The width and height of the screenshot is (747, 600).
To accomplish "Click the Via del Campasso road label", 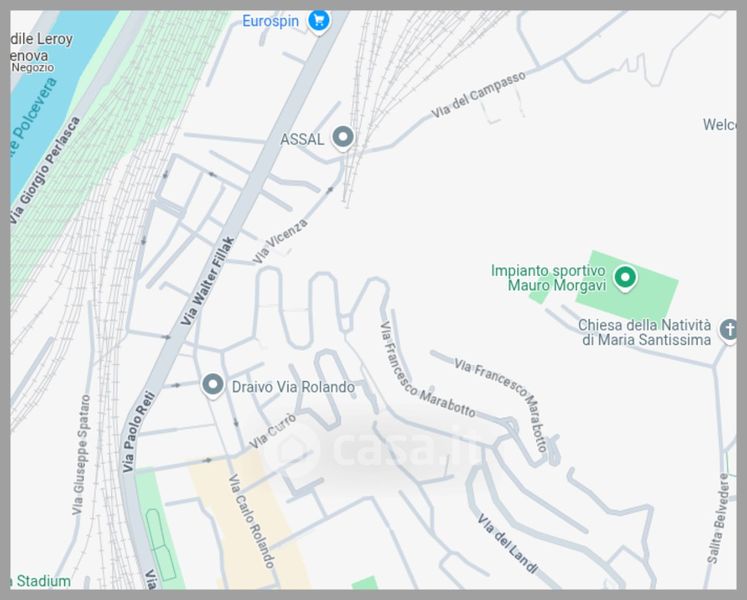I will 478,95.
